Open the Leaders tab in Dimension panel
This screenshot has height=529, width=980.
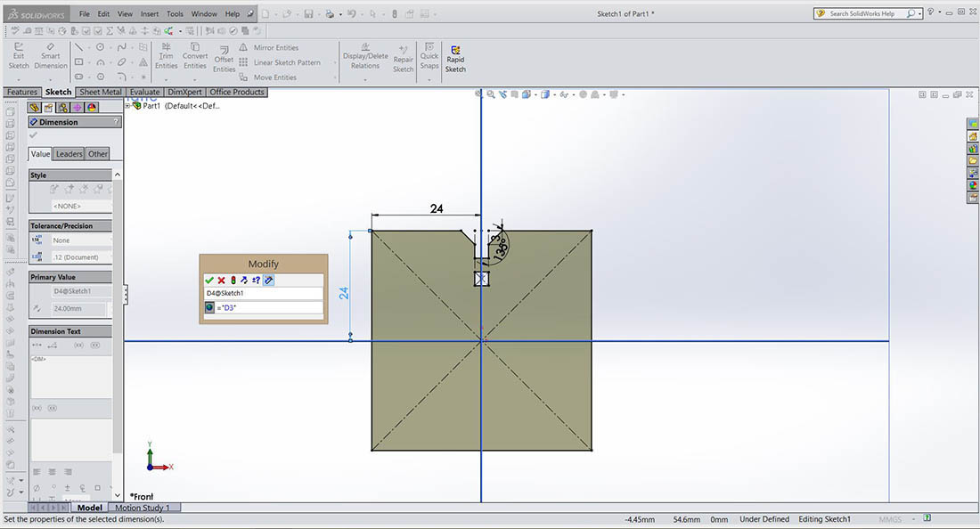tap(69, 154)
